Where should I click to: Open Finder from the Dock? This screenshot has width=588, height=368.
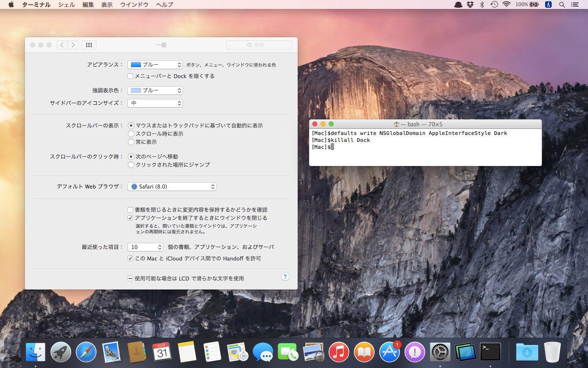point(36,352)
